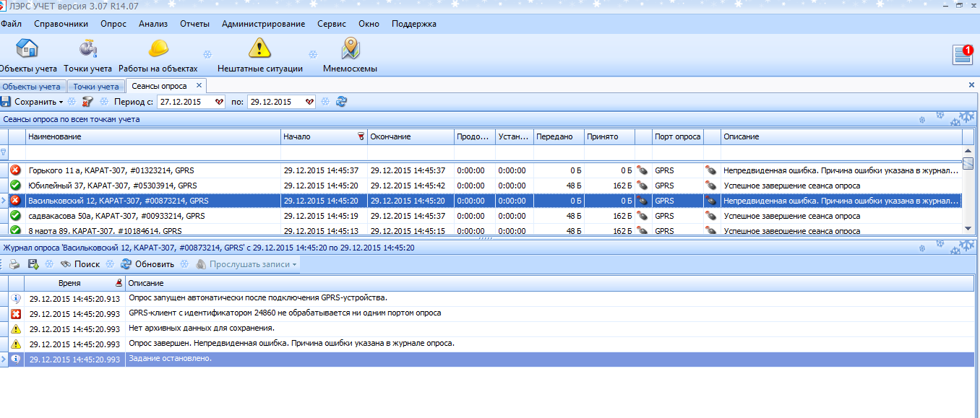Click the Поиск button in journal toolbar
Image resolution: width=980 pixels, height=418 pixels.
pyautogui.click(x=80, y=264)
